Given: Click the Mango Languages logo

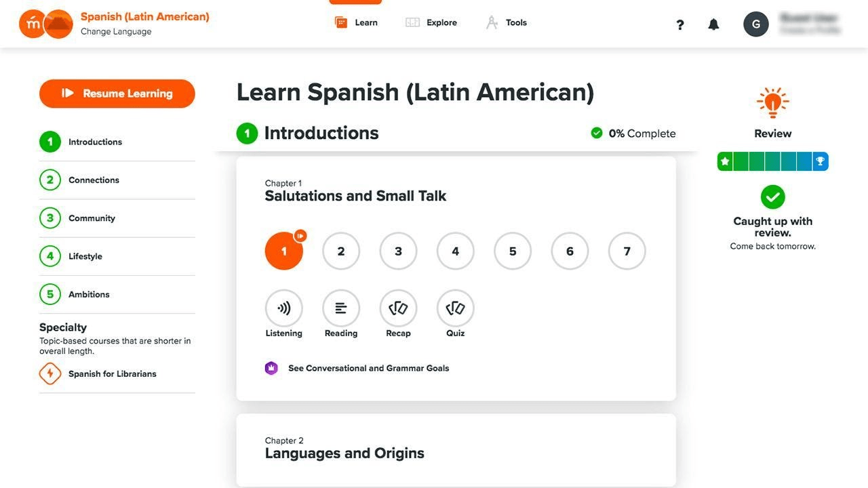Looking at the screenshot, I should pos(46,24).
